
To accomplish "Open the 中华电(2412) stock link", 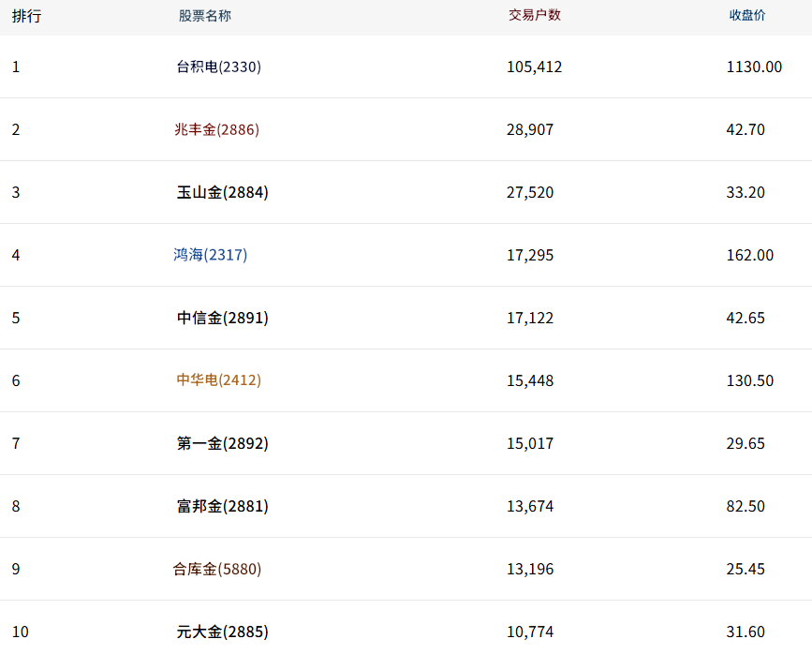I will pos(218,380).
